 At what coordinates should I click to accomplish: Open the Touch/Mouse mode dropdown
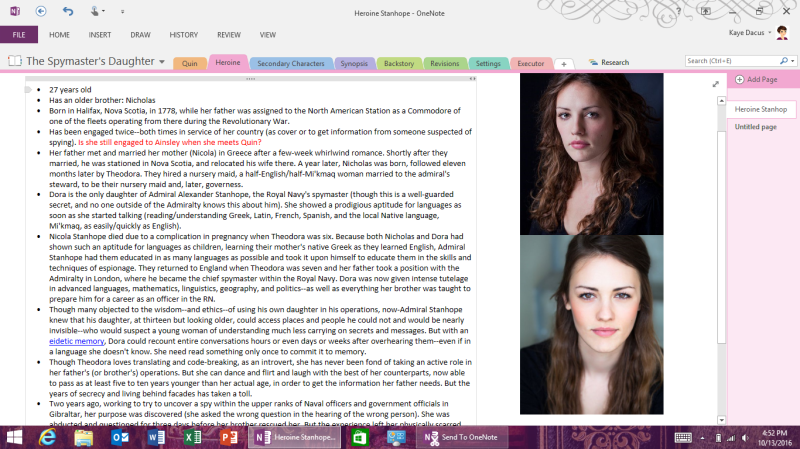pyautogui.click(x=99, y=11)
